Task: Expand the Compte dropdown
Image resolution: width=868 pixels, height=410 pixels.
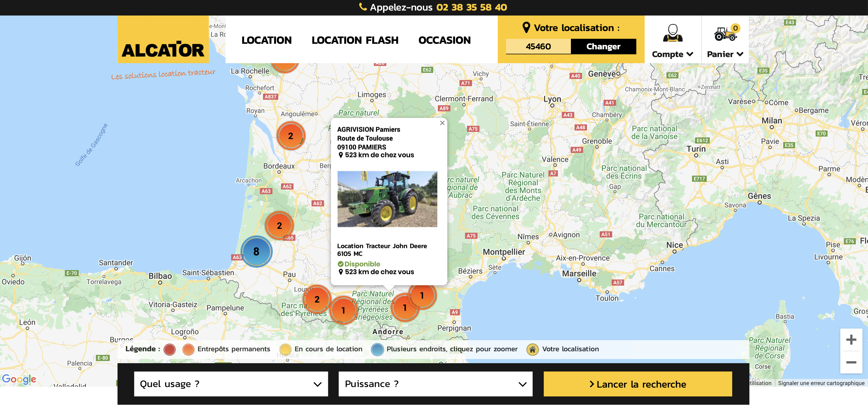Action: click(x=673, y=54)
